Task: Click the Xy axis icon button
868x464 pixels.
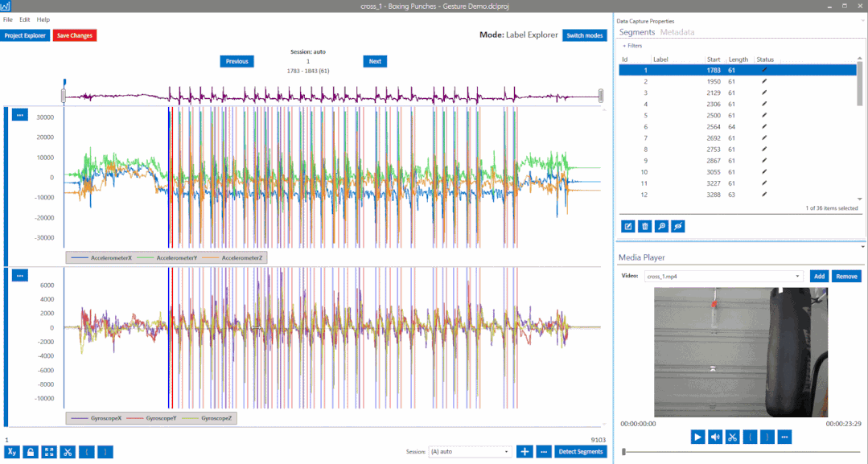Action: coord(12,452)
